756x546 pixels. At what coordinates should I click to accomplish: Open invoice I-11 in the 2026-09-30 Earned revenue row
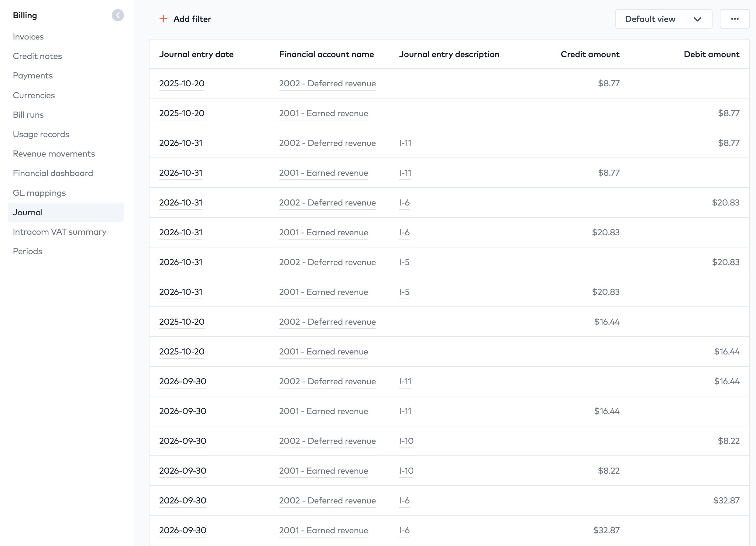pyautogui.click(x=405, y=411)
